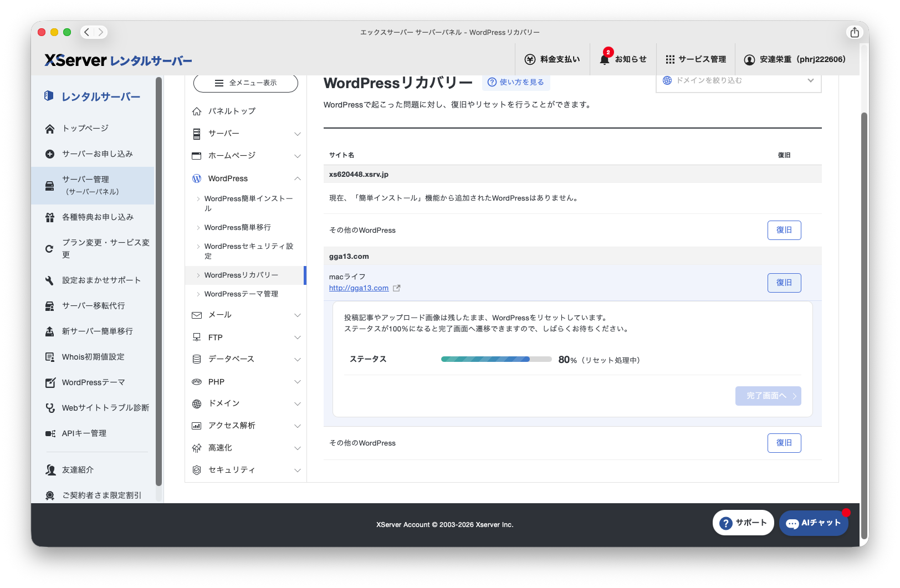Click the Whois初期値設定 icon
This screenshot has width=900, height=588.
click(x=50, y=357)
